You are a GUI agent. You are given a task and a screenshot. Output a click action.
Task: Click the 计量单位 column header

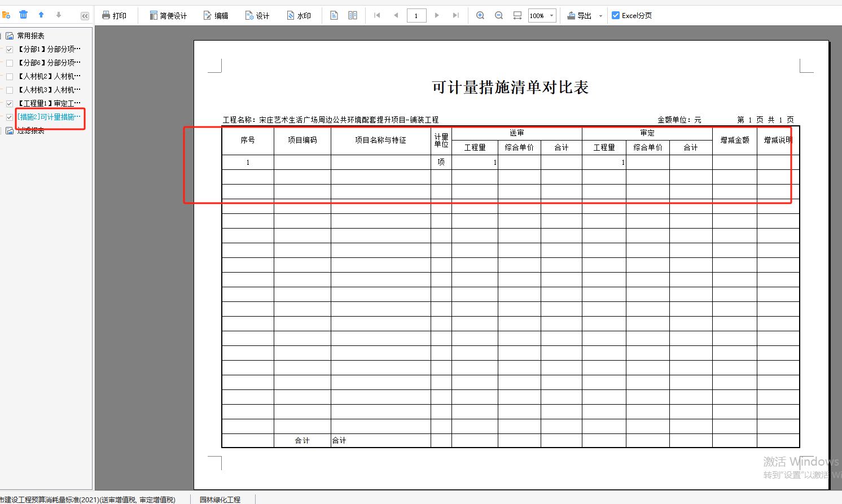(441, 140)
